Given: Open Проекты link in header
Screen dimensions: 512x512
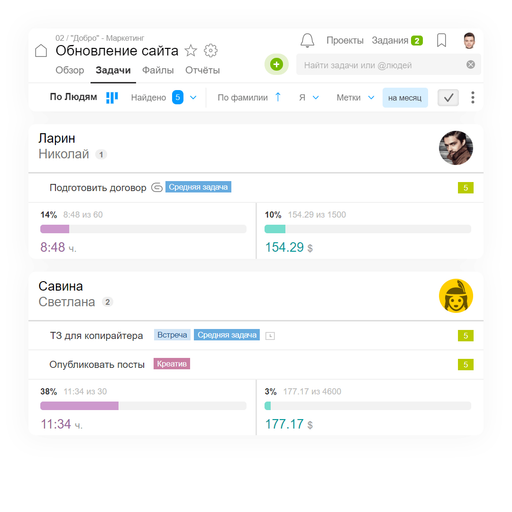Looking at the screenshot, I should (345, 41).
